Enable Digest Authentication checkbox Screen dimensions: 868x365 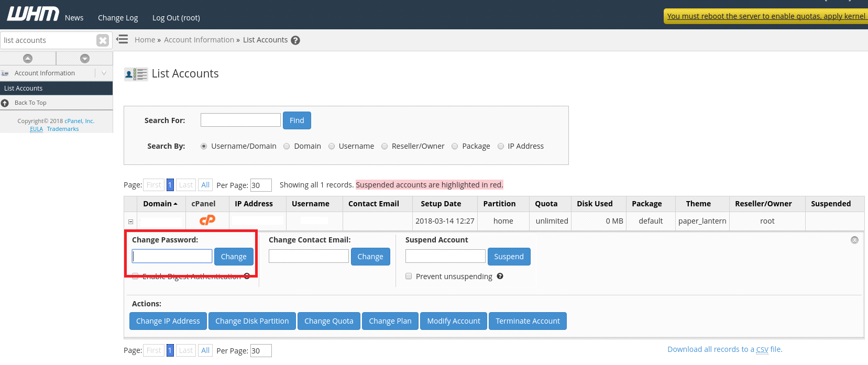coord(135,276)
